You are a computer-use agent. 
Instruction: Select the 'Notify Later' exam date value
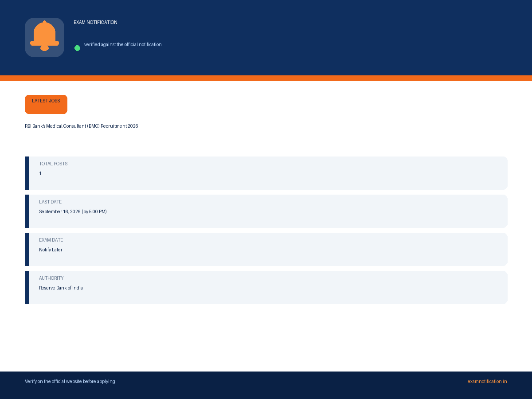tap(51, 250)
